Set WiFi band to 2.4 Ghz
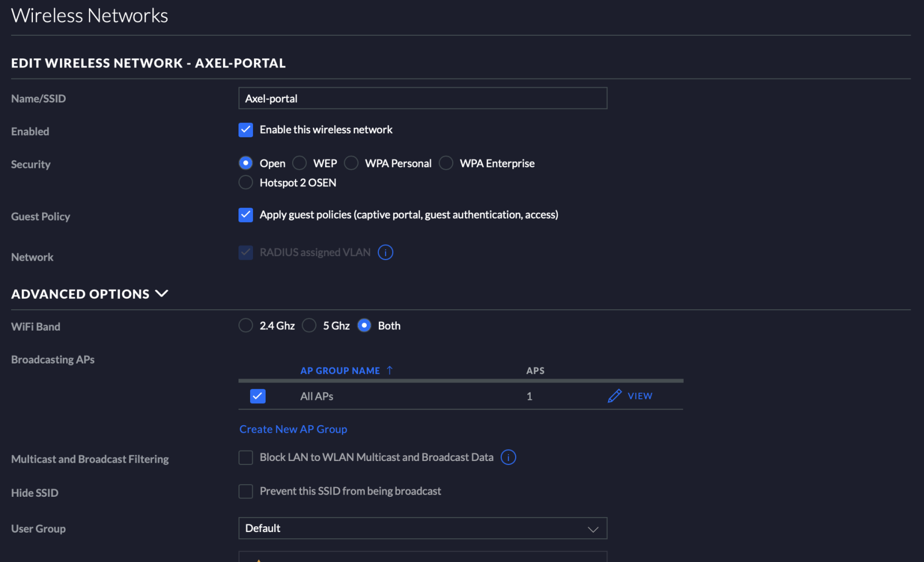The height and width of the screenshot is (562, 924). point(246,326)
